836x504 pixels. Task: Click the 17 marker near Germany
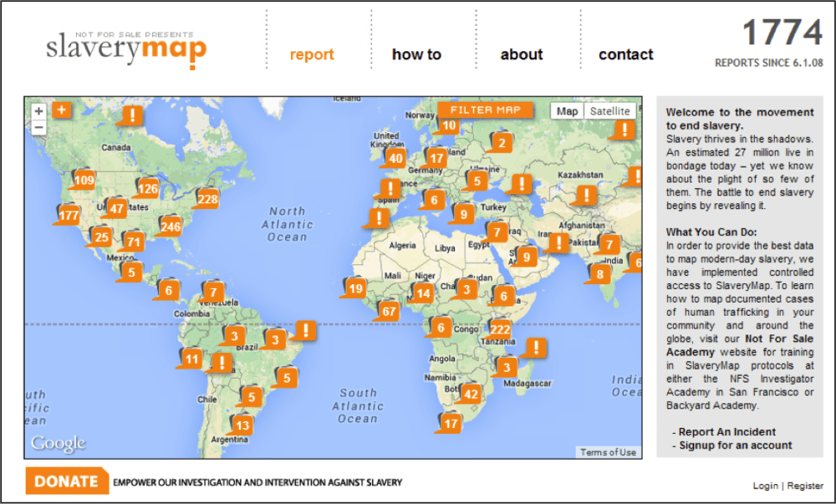click(436, 158)
